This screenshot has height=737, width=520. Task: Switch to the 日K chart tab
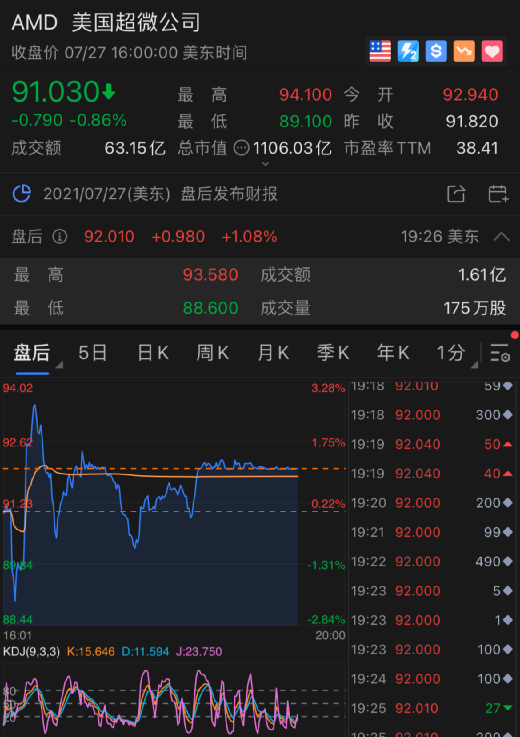pos(152,353)
